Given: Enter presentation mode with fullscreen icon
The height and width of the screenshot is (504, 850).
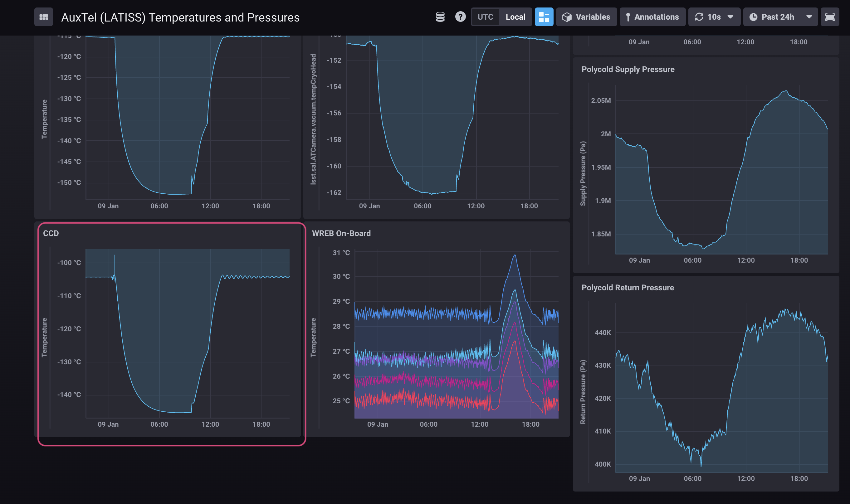Looking at the screenshot, I should tap(830, 17).
